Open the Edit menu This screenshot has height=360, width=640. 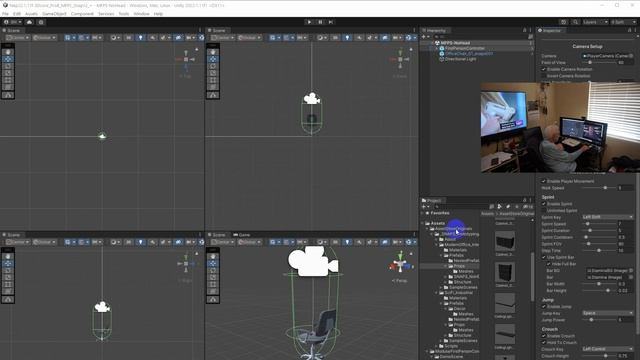point(17,13)
